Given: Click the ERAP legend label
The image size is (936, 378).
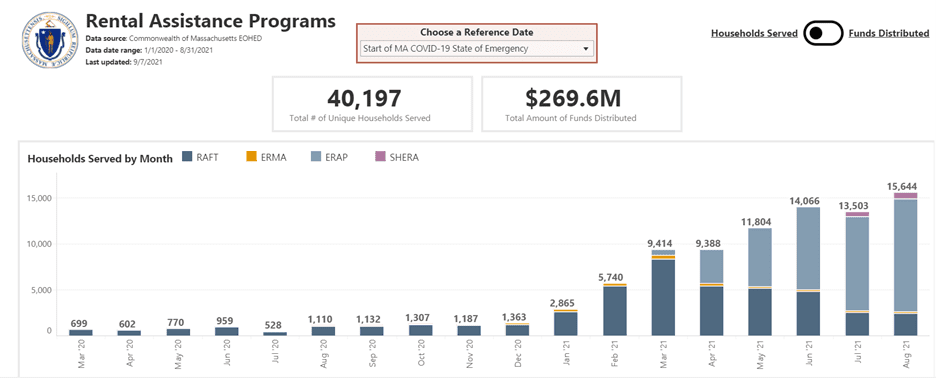Looking at the screenshot, I should (x=337, y=158).
